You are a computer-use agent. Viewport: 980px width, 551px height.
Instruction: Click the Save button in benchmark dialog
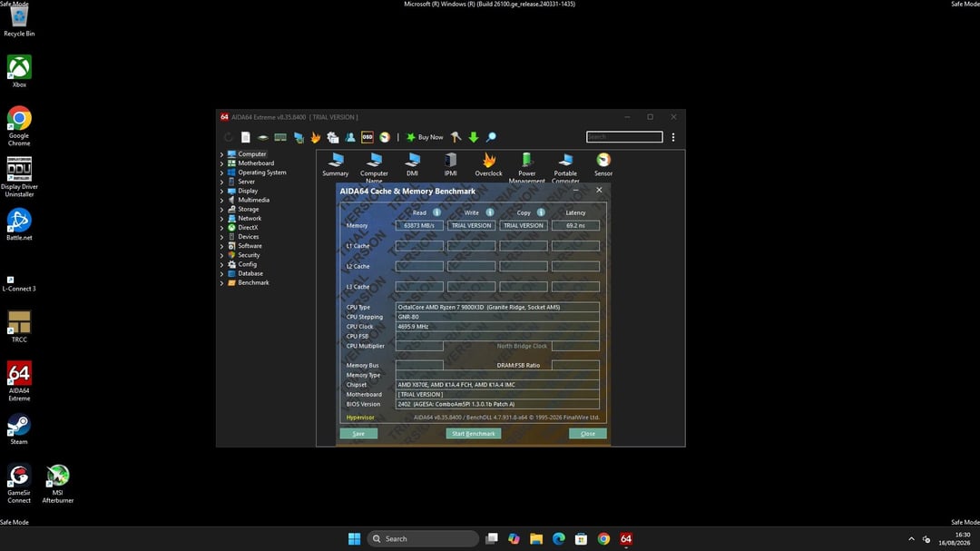click(x=358, y=433)
